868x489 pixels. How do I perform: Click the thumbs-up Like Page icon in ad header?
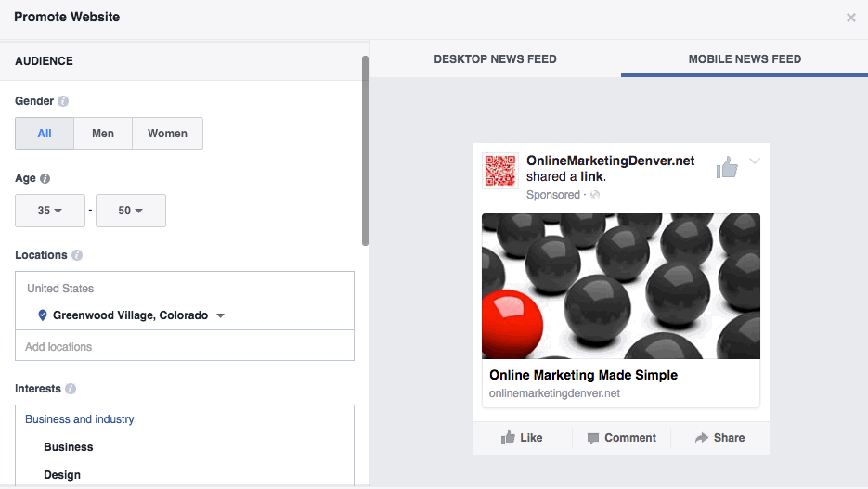pos(727,167)
